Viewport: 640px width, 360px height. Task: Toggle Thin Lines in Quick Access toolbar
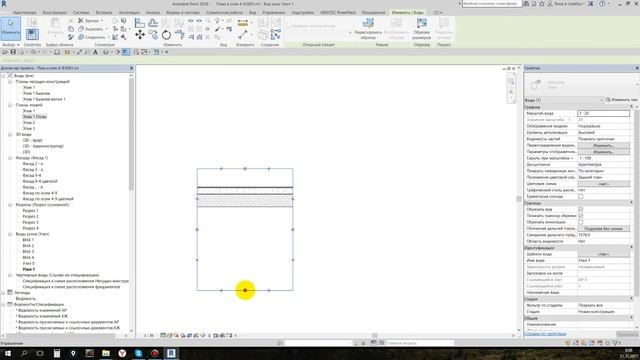(126, 52)
